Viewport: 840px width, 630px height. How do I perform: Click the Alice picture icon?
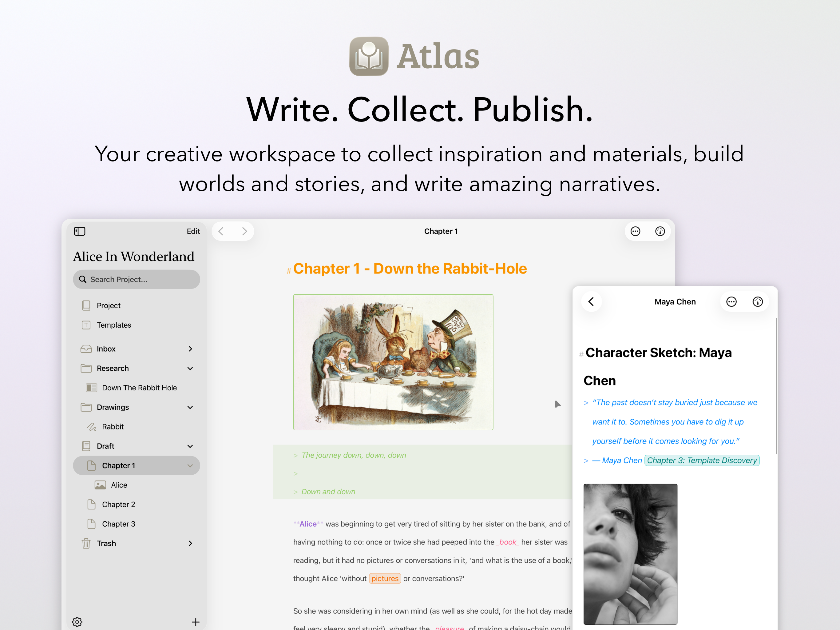click(x=100, y=485)
